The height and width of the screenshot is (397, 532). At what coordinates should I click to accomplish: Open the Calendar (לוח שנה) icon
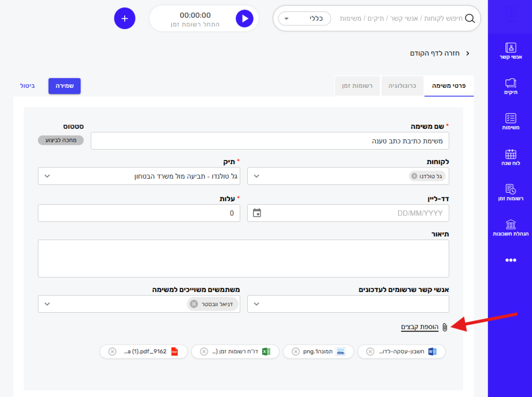click(x=510, y=157)
